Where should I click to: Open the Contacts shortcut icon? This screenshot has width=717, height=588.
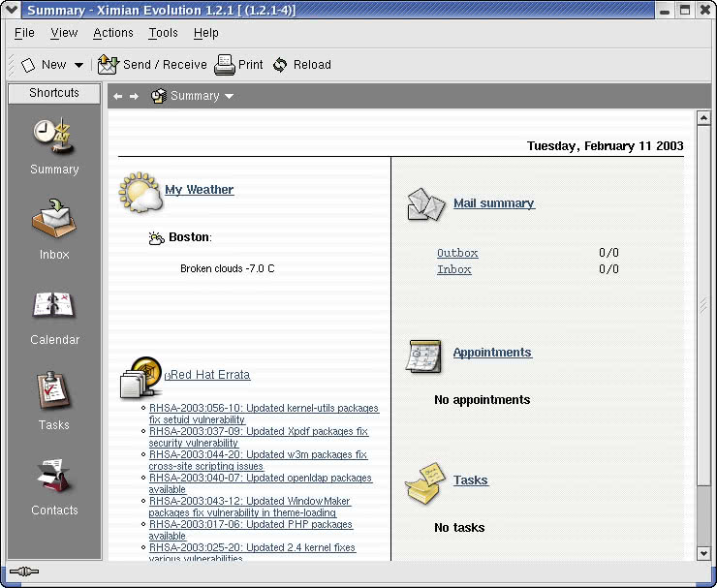coord(54,476)
